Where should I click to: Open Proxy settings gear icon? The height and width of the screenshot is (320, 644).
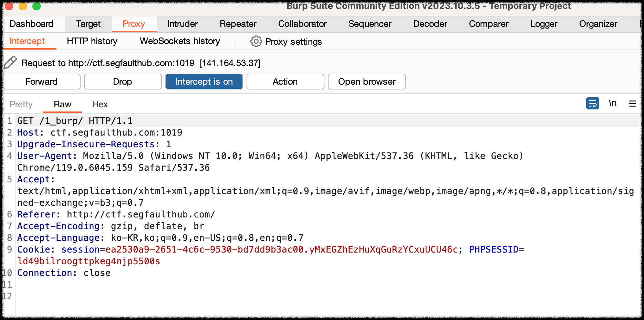[x=256, y=41]
